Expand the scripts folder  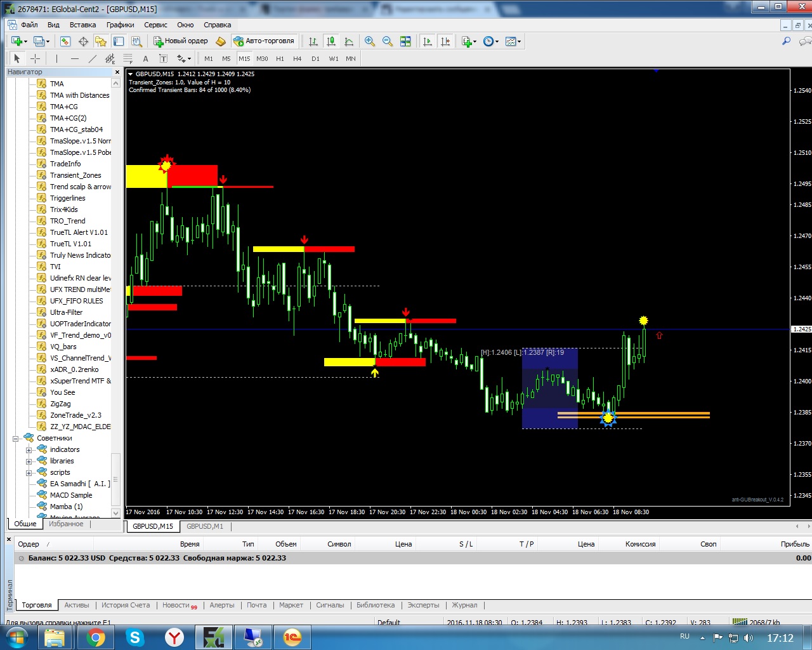pos(29,472)
